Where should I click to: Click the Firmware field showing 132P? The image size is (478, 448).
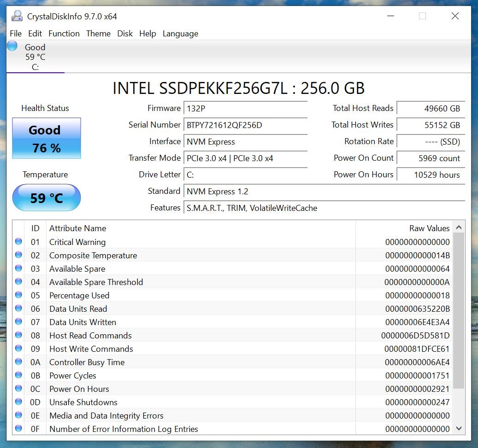point(245,109)
